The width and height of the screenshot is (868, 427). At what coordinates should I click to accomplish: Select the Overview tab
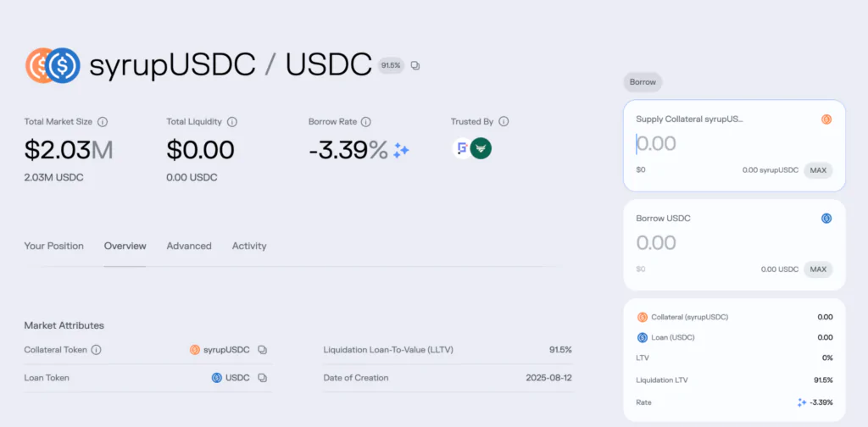[x=125, y=246]
